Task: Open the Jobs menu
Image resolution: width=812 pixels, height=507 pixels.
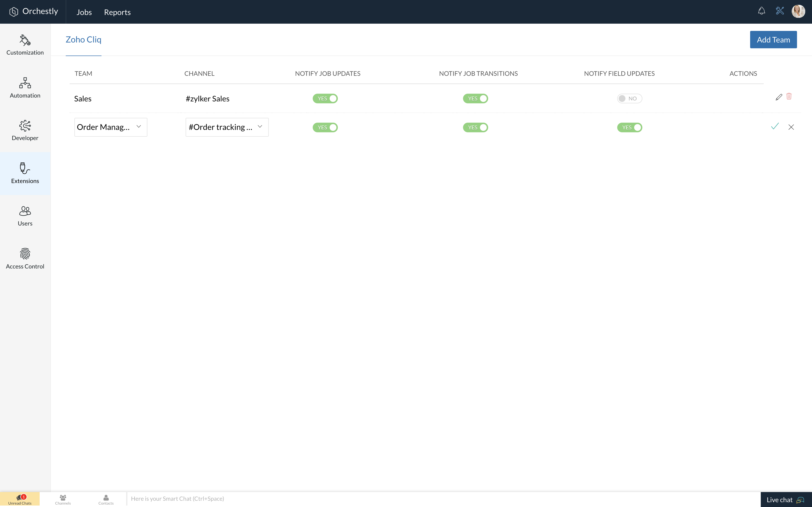Action: coord(84,12)
